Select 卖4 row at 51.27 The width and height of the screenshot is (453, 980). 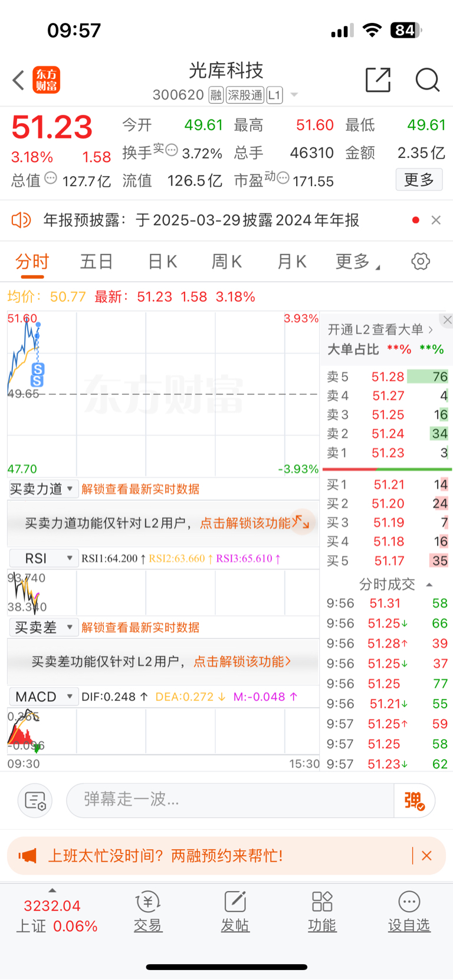(x=388, y=395)
